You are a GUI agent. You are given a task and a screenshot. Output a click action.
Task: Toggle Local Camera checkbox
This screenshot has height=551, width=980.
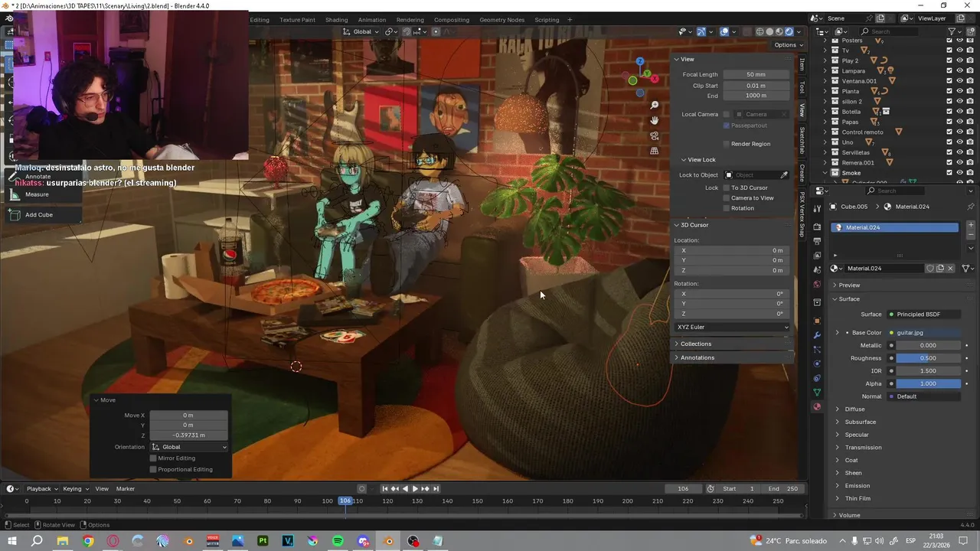point(727,114)
